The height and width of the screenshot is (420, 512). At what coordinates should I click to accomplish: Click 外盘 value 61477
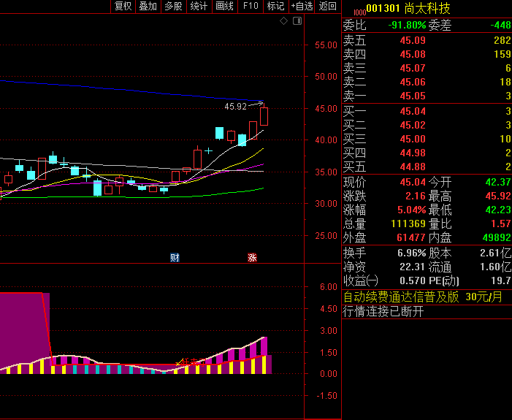411,237
